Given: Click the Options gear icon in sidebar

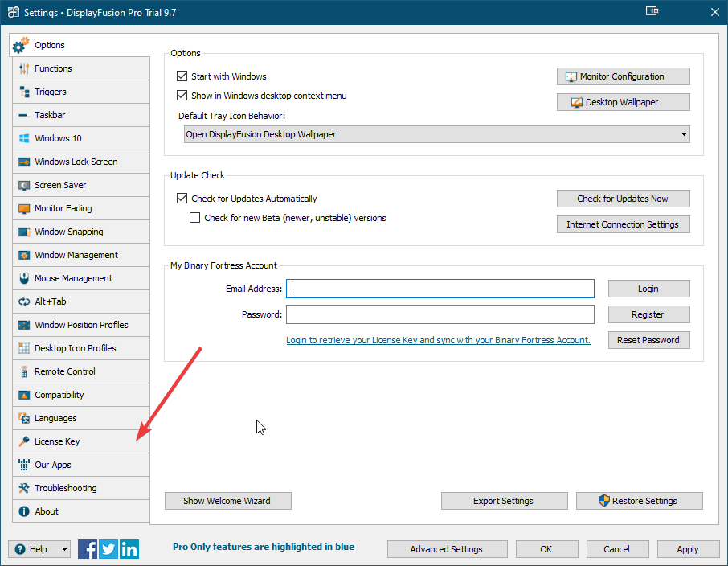Looking at the screenshot, I should click(21, 45).
